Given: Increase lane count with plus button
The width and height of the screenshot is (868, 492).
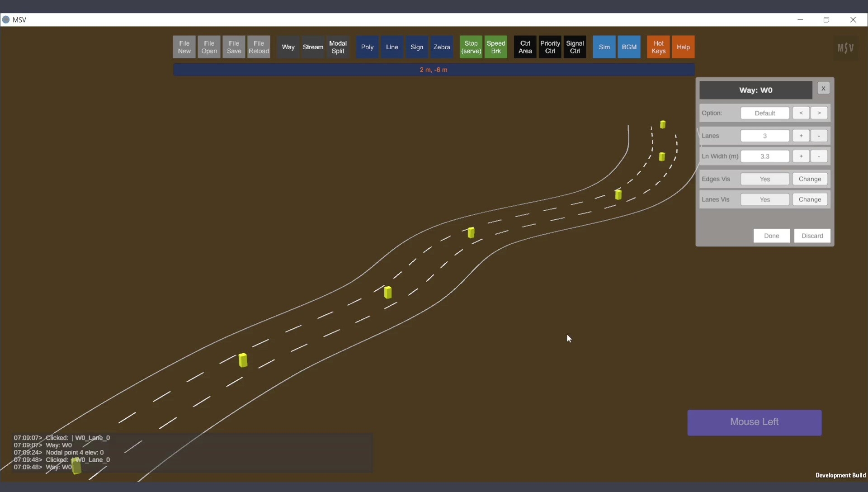Looking at the screenshot, I should tap(801, 136).
